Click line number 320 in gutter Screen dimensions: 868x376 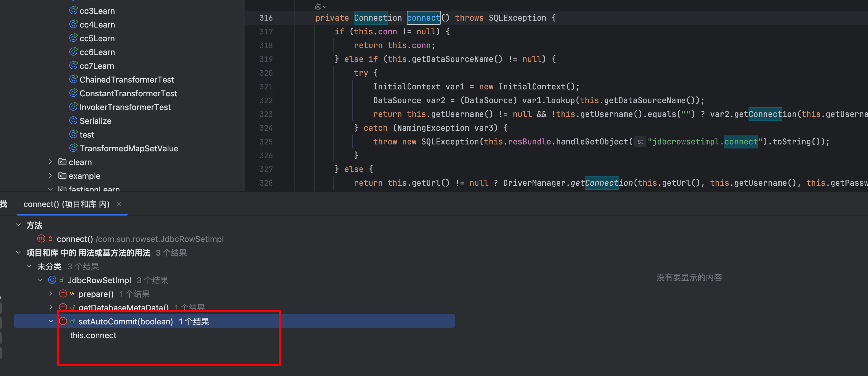266,73
